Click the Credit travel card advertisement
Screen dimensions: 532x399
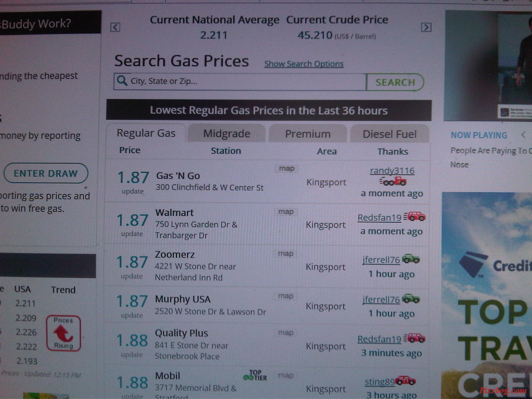click(x=487, y=296)
